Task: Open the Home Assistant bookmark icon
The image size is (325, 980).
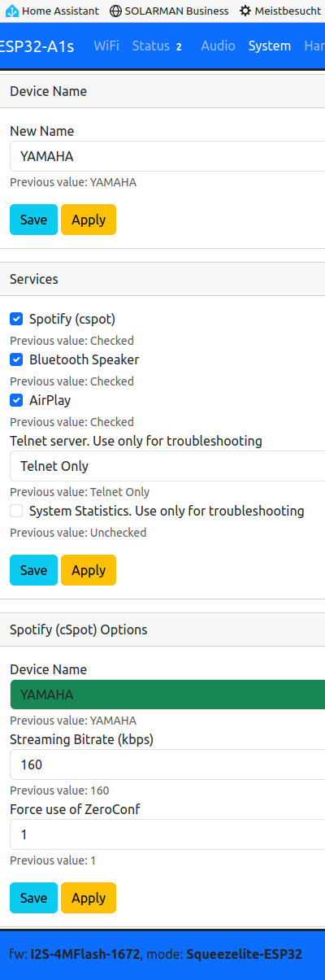Action: 12,11
